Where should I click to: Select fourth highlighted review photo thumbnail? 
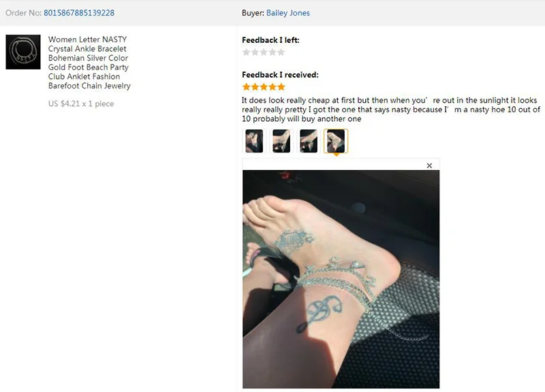point(336,141)
